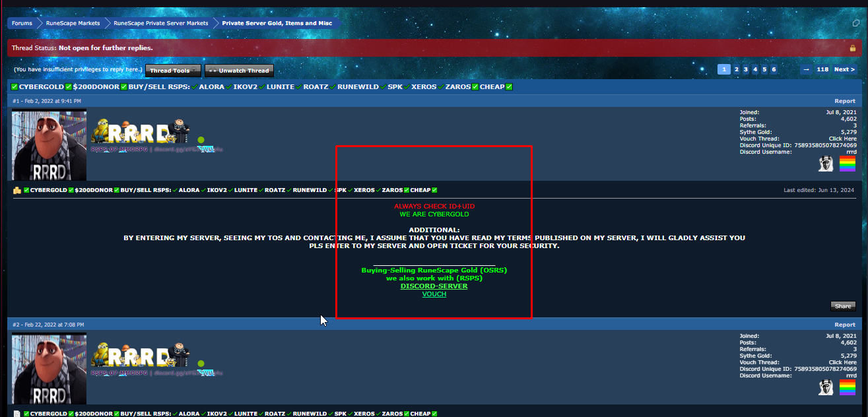This screenshot has height=417, width=868.
Task: Click the open-in-new-window icon at top right
Action: tap(856, 23)
